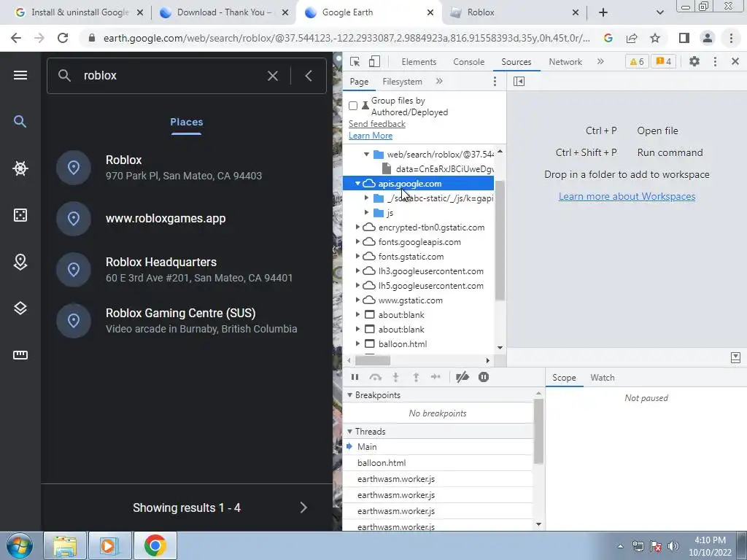The image size is (747, 560).
Task: Clear the roblox search text
Action: pyautogui.click(x=273, y=76)
